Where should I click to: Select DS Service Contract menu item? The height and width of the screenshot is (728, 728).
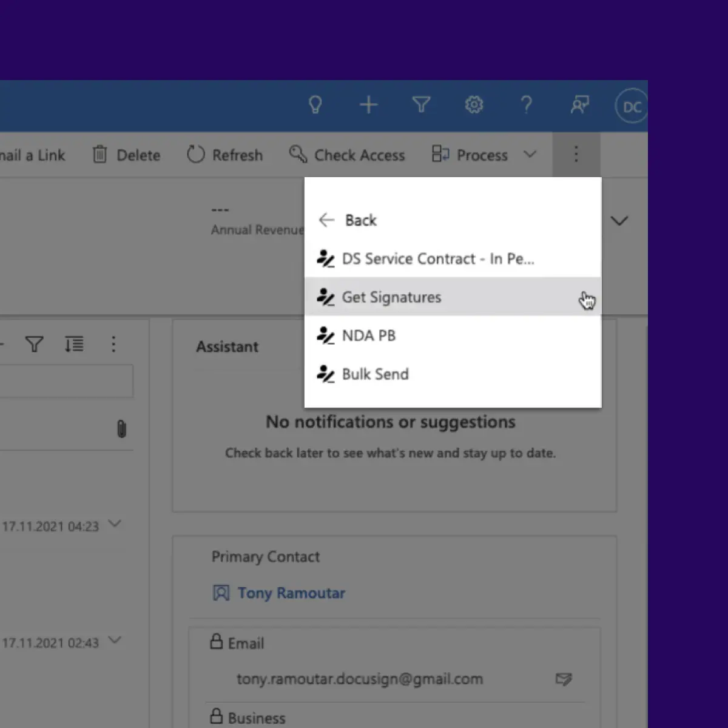(453, 258)
